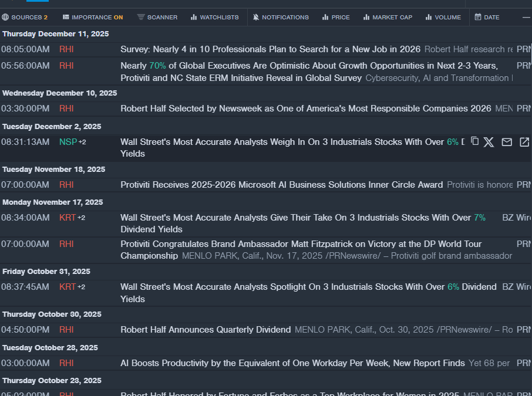Screen dimensions: 532x396
Task: Click the Sources globe icon
Action: (x=5, y=17)
